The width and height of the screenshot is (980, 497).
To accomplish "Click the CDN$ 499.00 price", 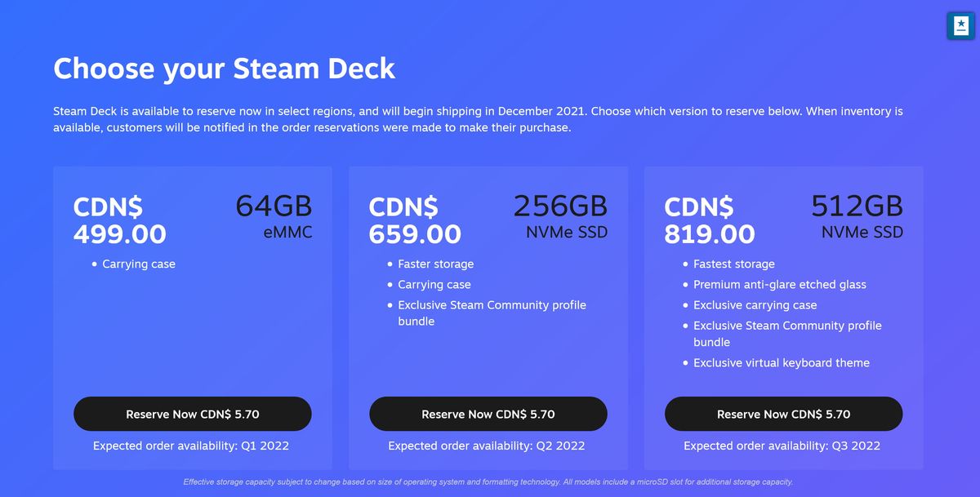I will [x=120, y=220].
